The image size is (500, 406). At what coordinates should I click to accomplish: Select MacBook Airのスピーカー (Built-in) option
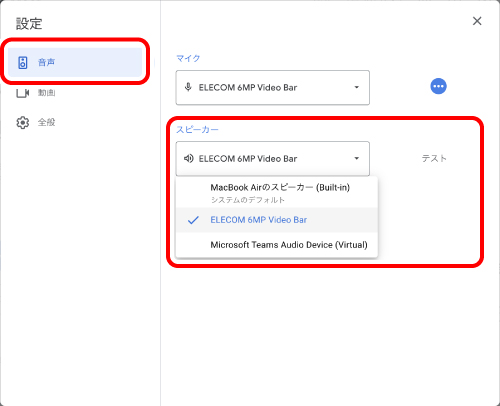click(x=277, y=193)
